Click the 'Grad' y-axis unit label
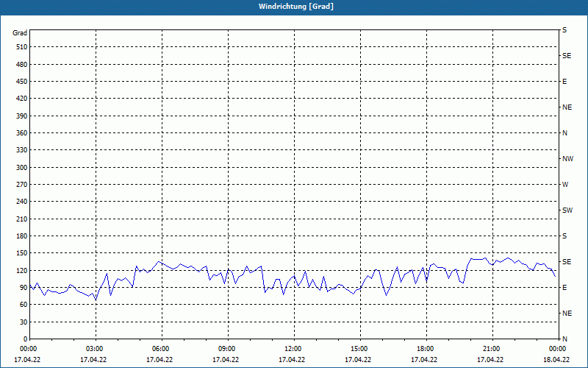588x368 pixels. click(x=20, y=33)
